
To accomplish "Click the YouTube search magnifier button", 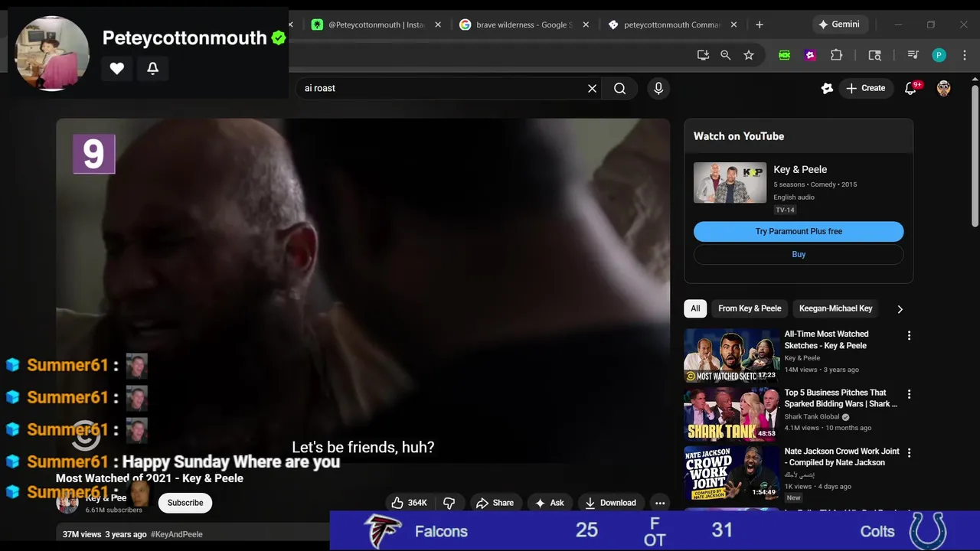I will [x=619, y=89].
